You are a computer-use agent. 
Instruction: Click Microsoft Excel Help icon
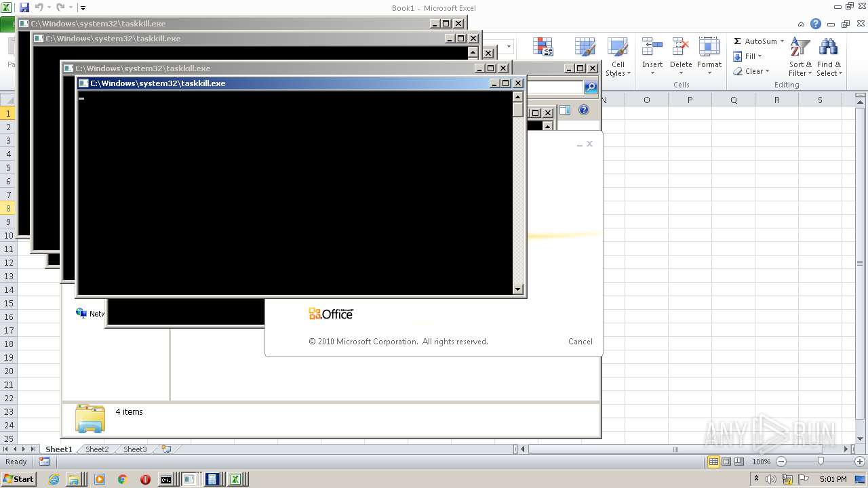pos(816,24)
